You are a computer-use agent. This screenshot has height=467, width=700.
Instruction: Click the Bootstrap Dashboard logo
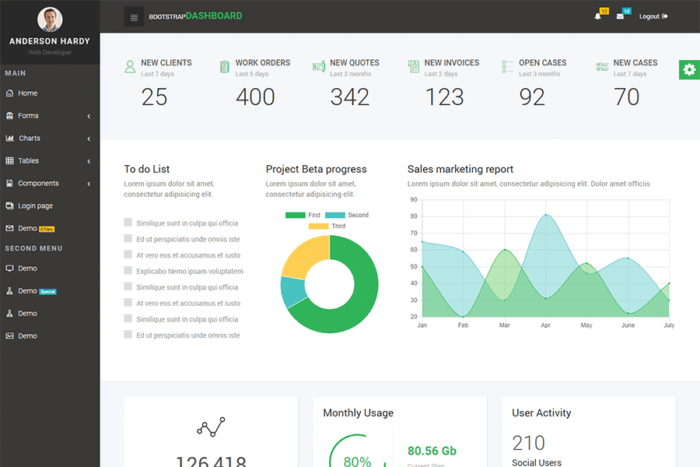196,16
